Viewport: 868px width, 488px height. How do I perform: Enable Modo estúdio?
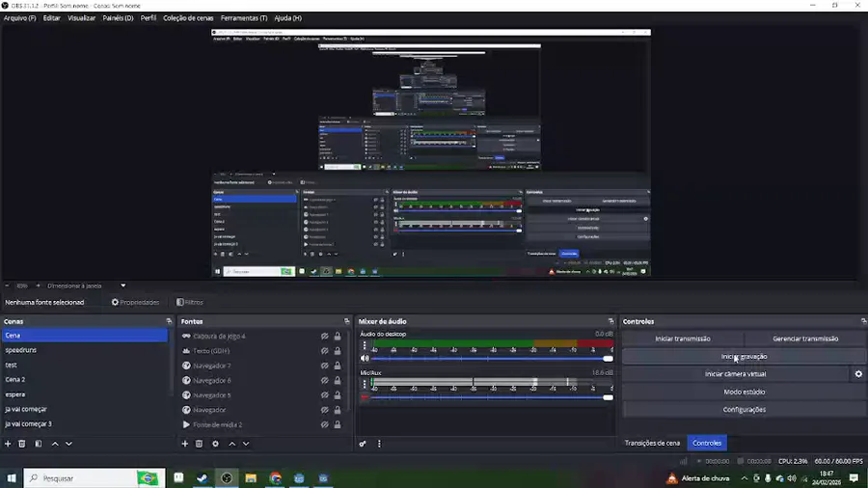point(744,392)
